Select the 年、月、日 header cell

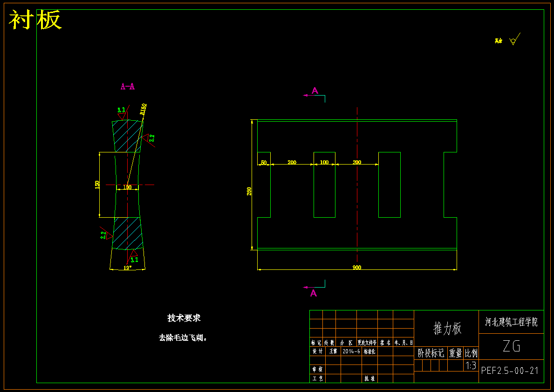(x=404, y=343)
